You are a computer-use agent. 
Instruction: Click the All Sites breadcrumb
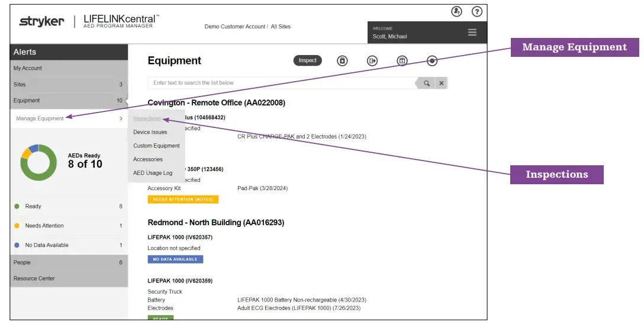pyautogui.click(x=281, y=26)
